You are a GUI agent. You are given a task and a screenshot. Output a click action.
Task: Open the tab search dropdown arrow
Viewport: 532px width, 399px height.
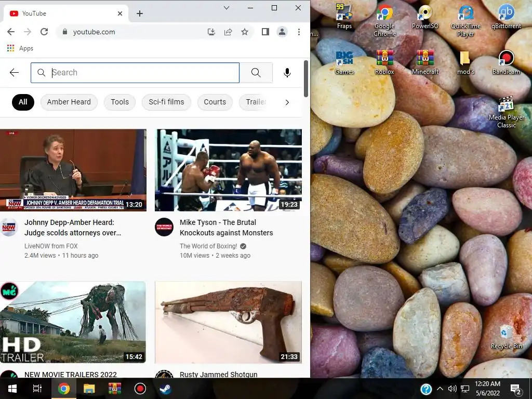click(x=227, y=8)
